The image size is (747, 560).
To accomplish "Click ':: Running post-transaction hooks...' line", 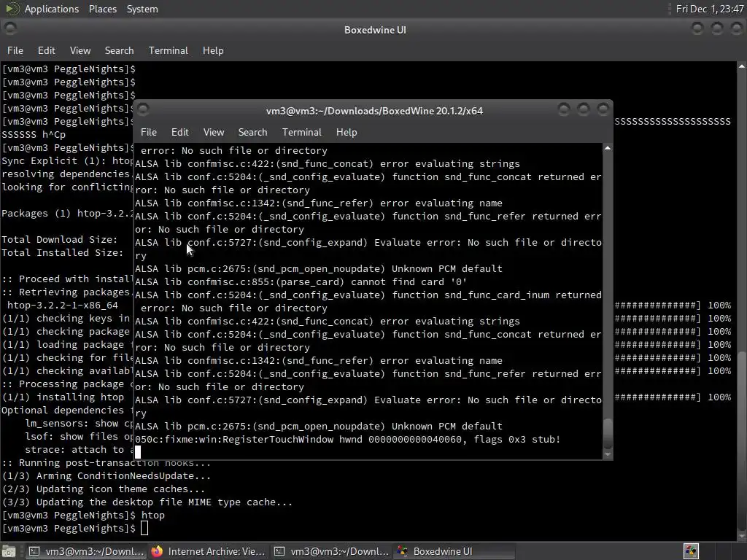I will [107, 463].
